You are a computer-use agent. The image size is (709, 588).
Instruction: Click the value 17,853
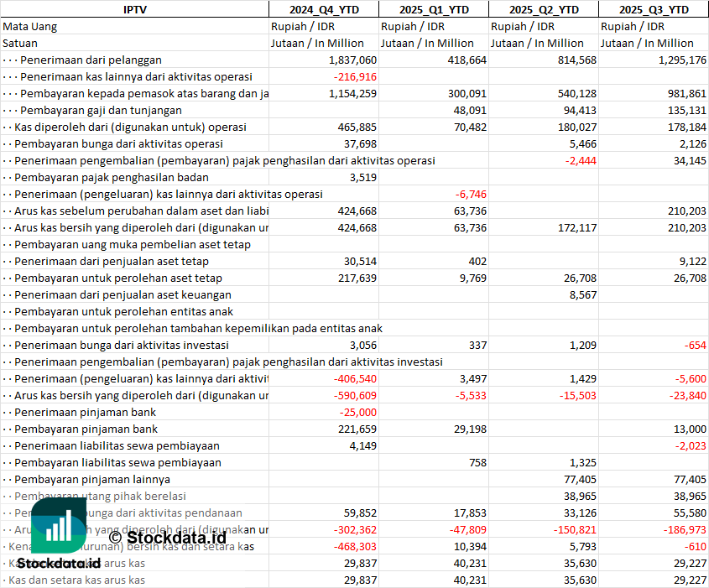point(470,513)
